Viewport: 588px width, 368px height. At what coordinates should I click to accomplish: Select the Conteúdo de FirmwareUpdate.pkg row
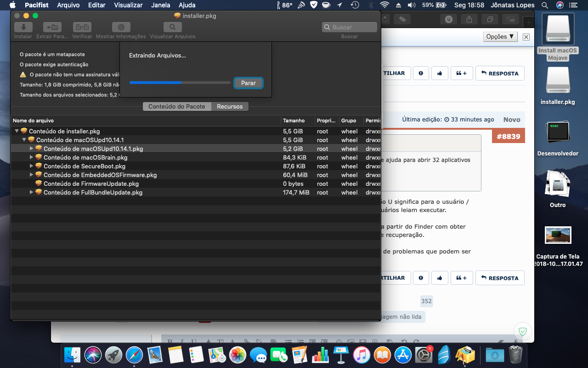[196, 184]
